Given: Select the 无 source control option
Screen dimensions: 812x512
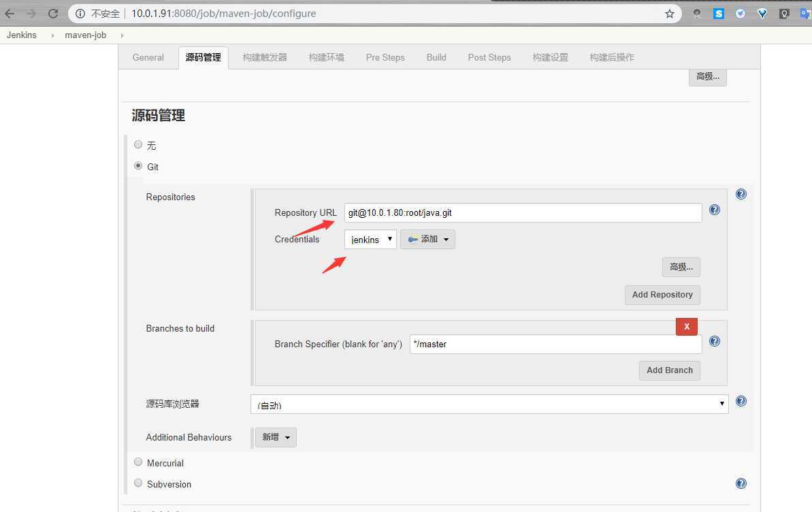Looking at the screenshot, I should point(138,144).
